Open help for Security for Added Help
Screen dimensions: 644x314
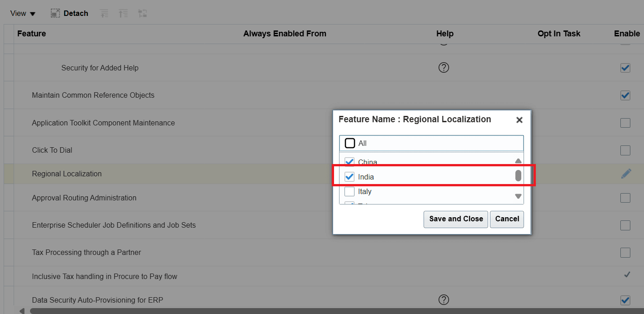pos(443,67)
